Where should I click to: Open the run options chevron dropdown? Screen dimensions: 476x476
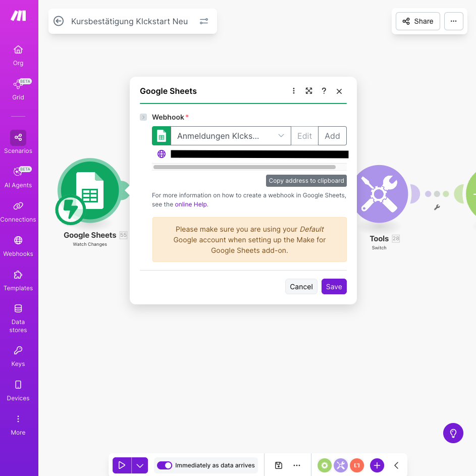140,465
